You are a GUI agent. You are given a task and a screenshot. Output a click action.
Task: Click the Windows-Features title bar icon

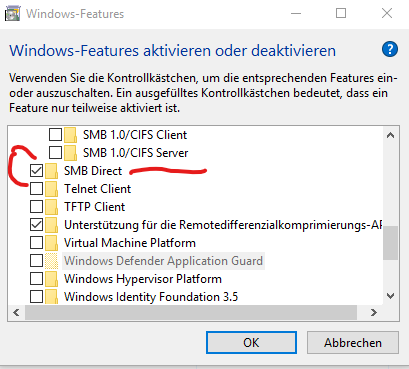click(12, 14)
